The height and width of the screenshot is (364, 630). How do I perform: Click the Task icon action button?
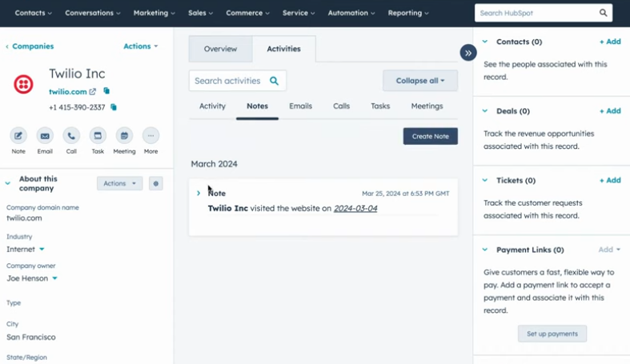click(98, 136)
